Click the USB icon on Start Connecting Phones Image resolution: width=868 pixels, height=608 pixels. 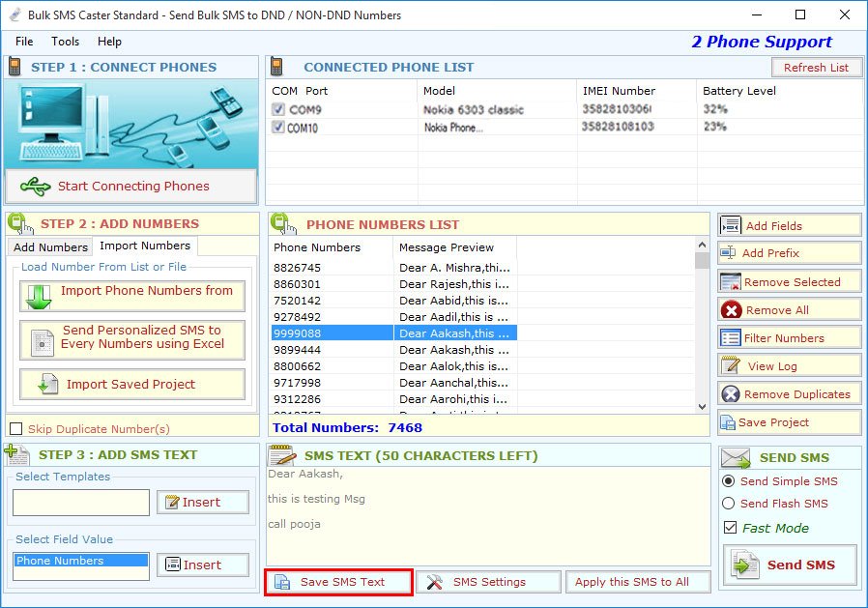[36, 187]
